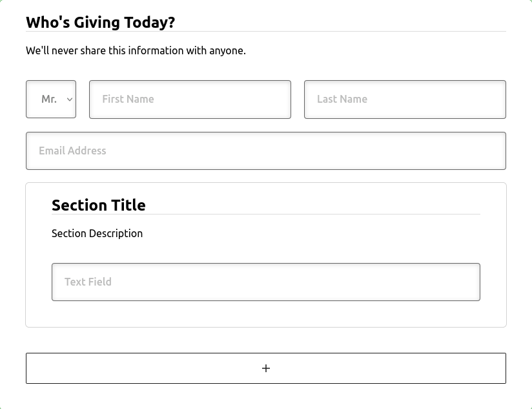
Task: Select the Section Description text
Action: coord(97,233)
